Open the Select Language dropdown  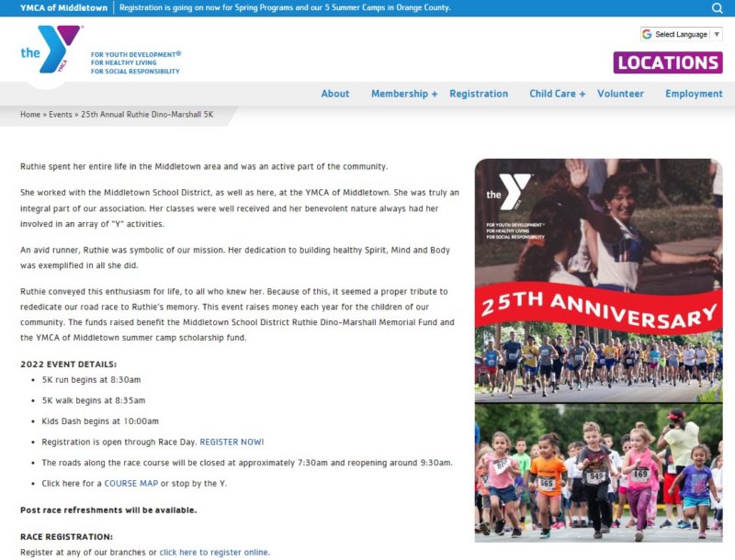[x=681, y=34]
